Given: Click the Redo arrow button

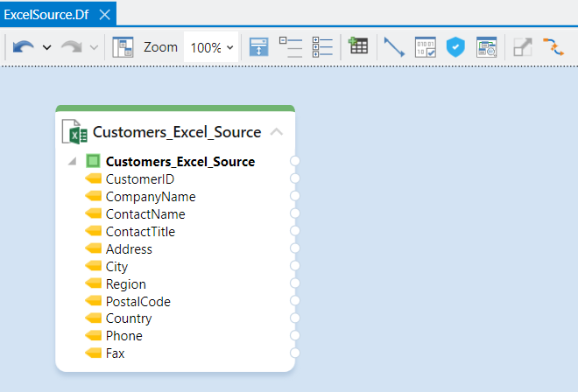Looking at the screenshot, I should click(x=72, y=47).
